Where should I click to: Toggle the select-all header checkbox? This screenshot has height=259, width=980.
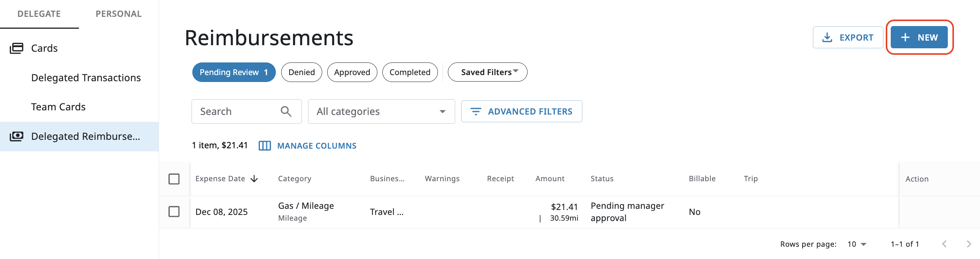[174, 179]
